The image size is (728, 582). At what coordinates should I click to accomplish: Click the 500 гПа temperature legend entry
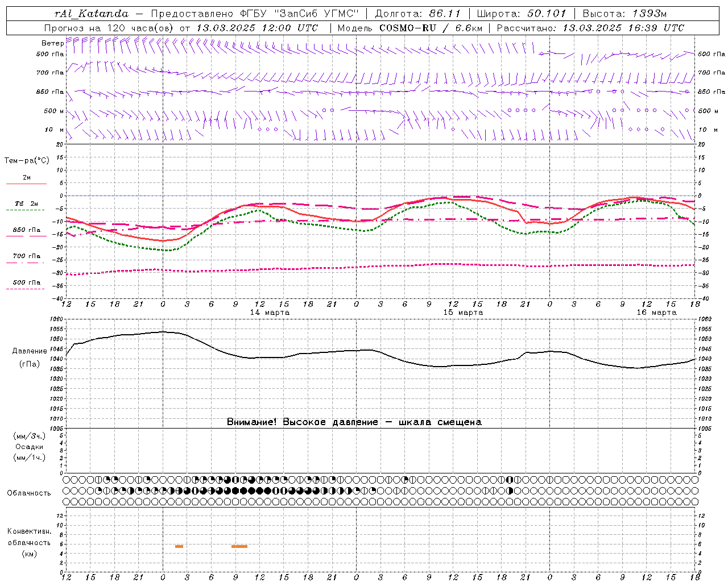click(x=27, y=282)
